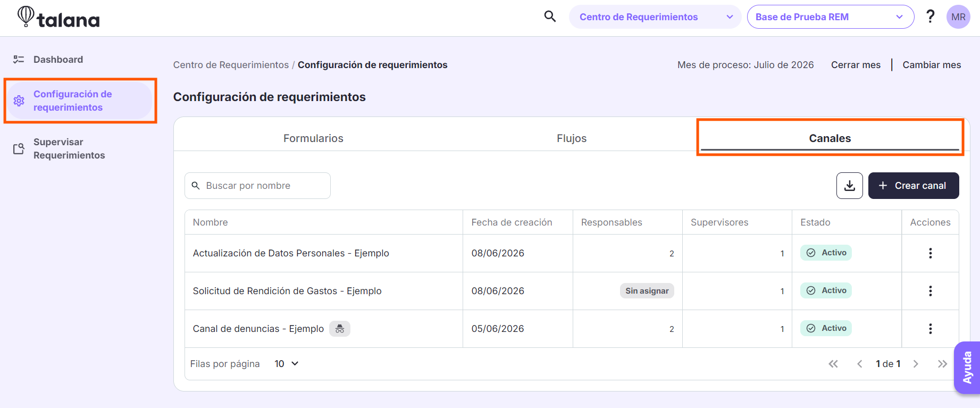This screenshot has height=408, width=980.
Task: Focus the Buscar por nombre field
Action: point(257,186)
